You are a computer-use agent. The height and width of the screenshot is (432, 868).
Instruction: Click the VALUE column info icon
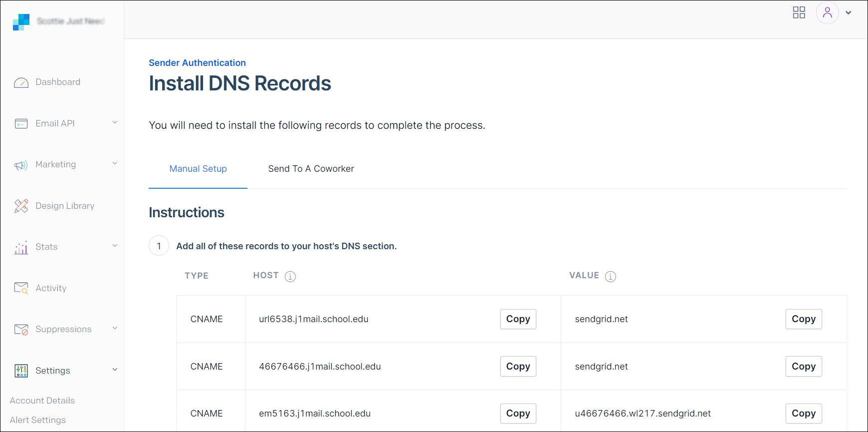coord(610,276)
